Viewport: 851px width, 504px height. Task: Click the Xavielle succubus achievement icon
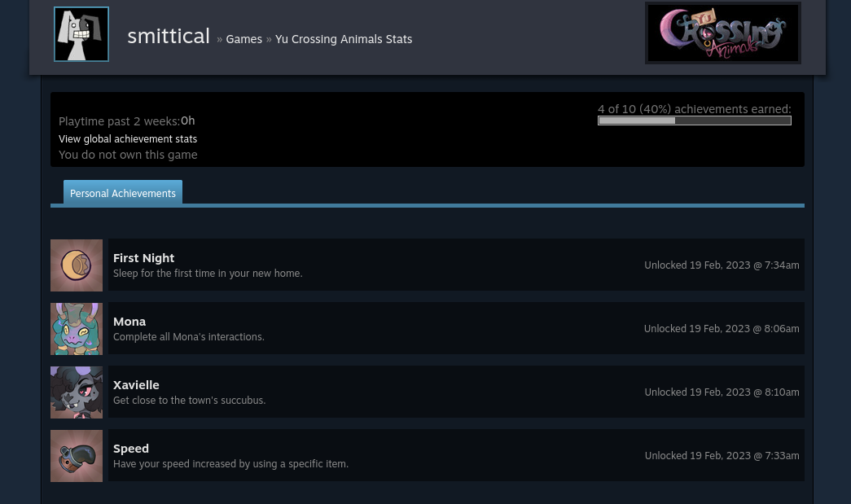tap(77, 392)
